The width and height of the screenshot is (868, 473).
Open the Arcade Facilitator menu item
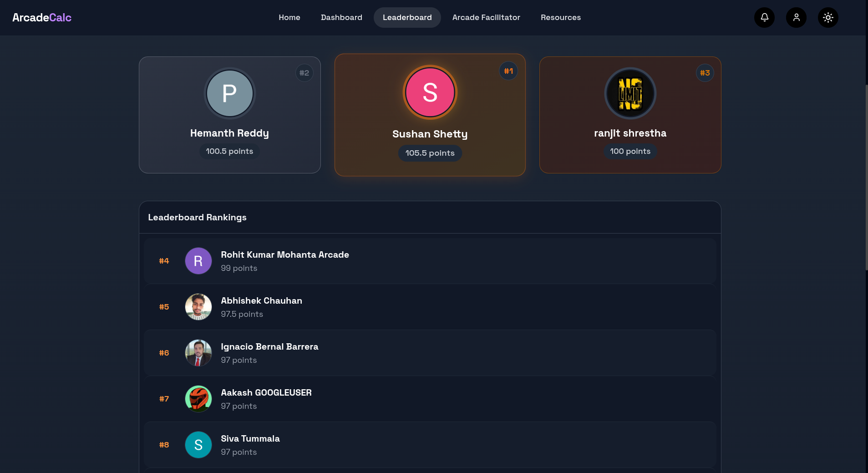(486, 17)
